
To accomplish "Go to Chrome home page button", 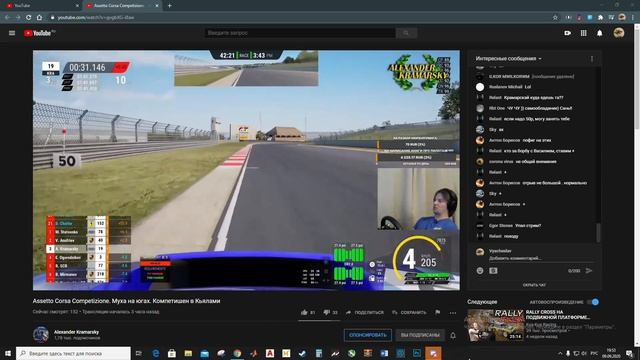I will [39, 18].
